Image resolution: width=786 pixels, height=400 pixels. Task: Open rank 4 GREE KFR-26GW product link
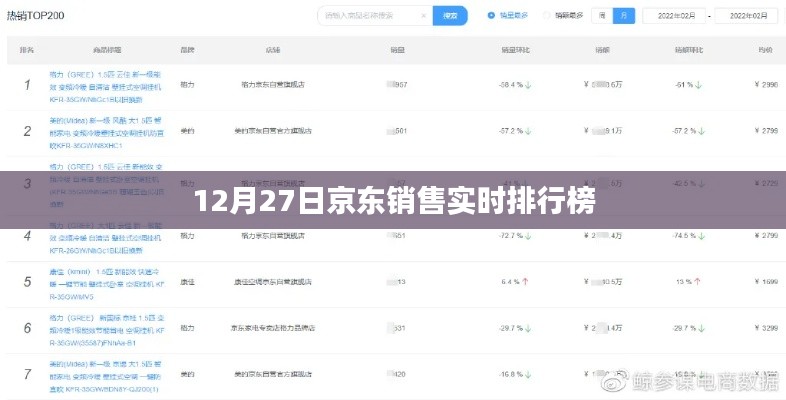click(x=106, y=238)
